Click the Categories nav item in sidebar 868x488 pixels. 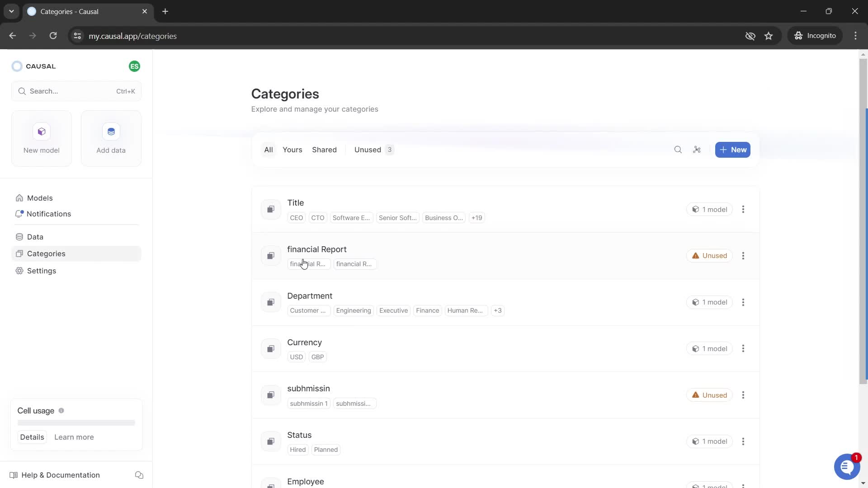47,253
